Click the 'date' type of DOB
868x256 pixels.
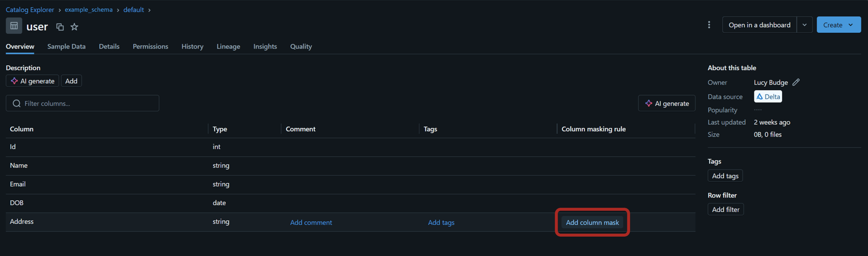tap(219, 203)
